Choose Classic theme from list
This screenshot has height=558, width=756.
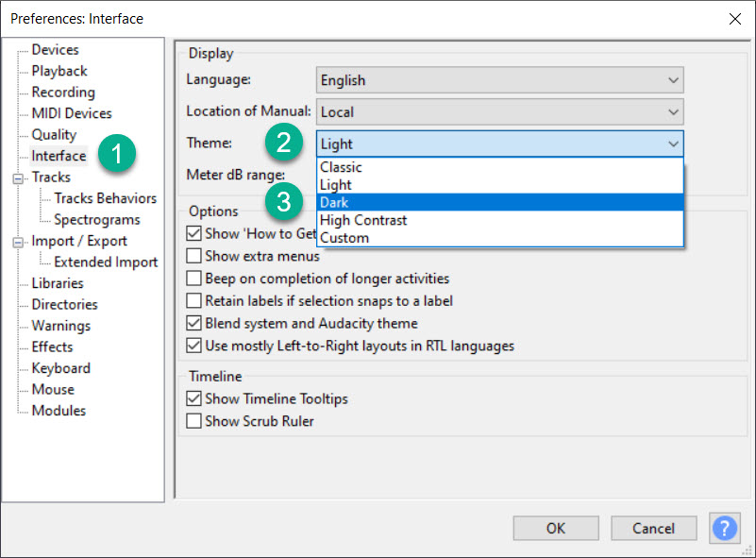coord(500,167)
